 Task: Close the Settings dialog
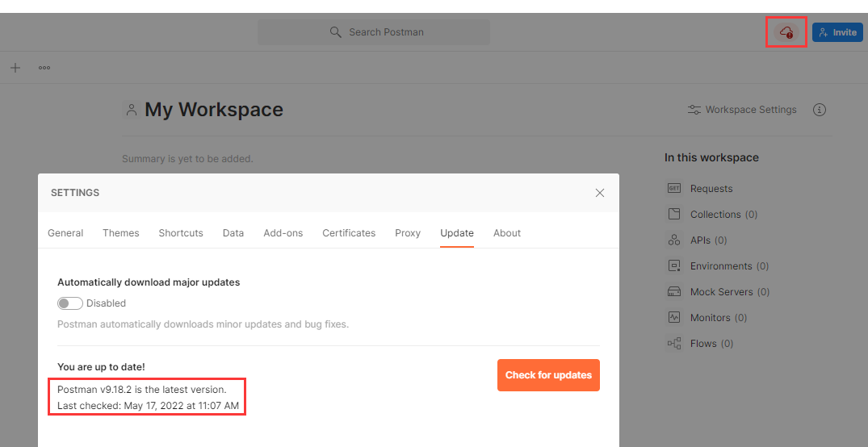(600, 193)
